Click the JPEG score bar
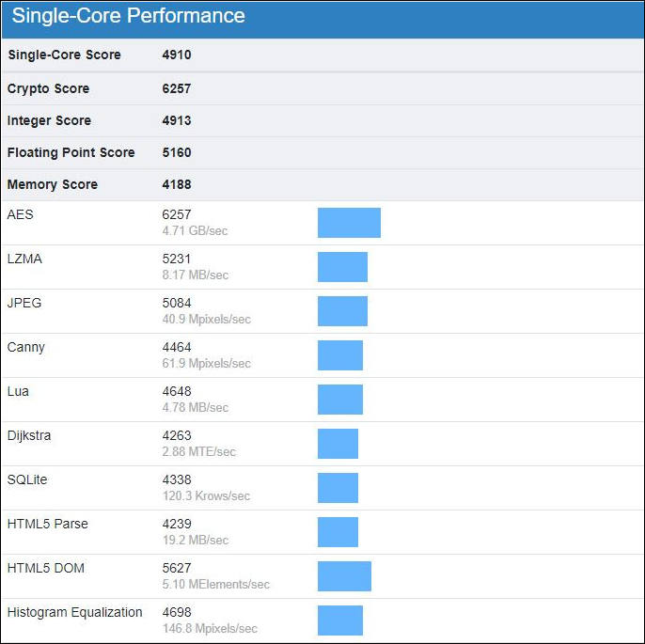The width and height of the screenshot is (645, 644). [x=342, y=311]
